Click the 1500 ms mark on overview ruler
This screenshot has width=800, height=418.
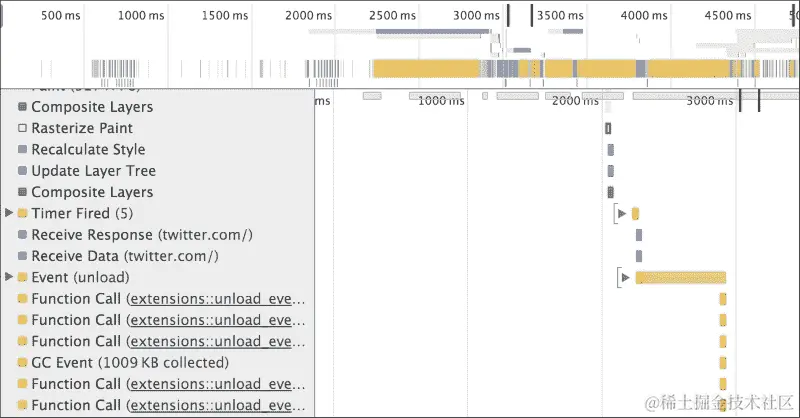[225, 15]
